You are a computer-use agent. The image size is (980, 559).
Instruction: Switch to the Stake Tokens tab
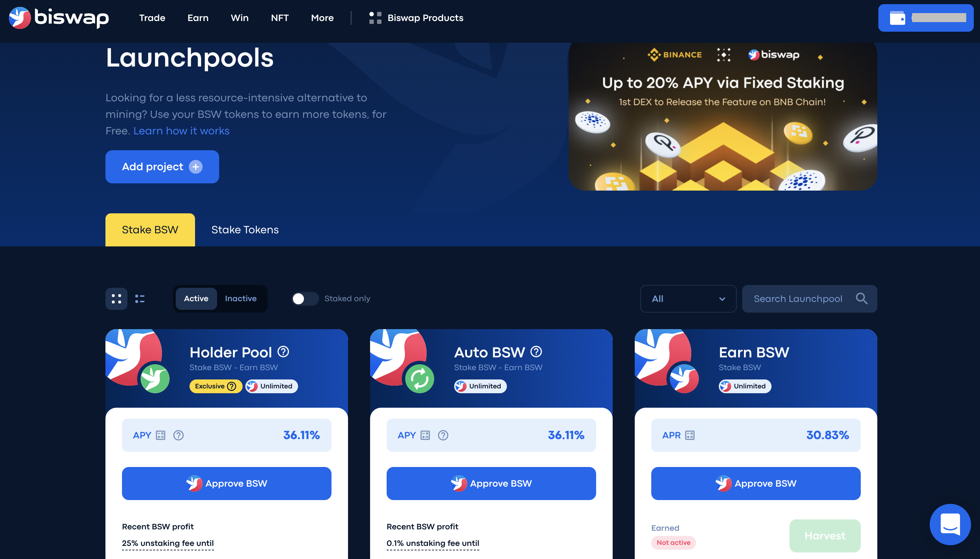tap(245, 230)
